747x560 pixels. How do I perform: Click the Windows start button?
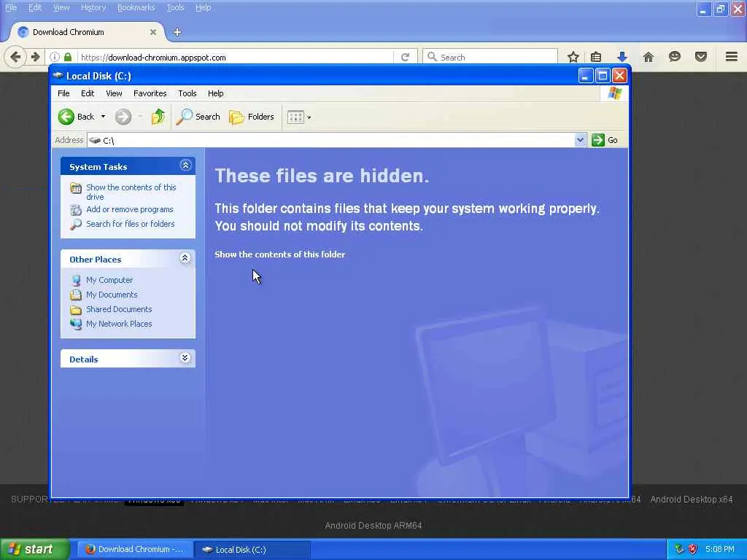(34, 550)
